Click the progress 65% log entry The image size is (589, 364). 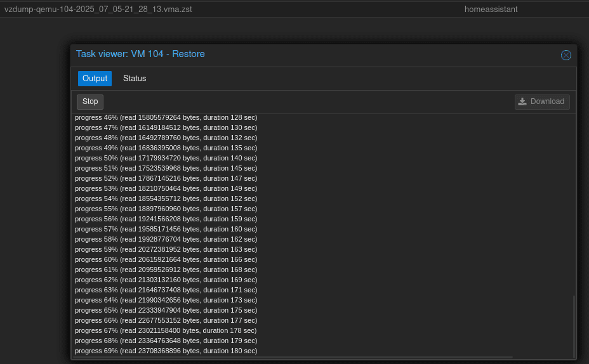coord(166,310)
